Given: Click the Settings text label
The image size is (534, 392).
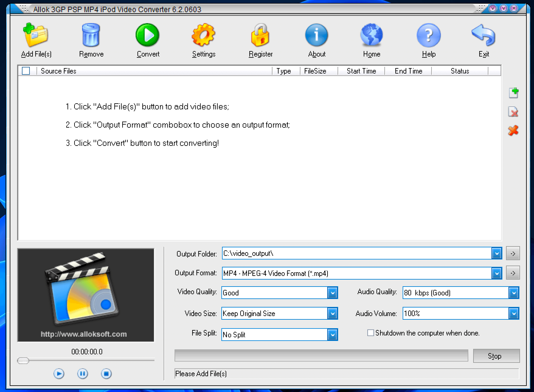Looking at the screenshot, I should coord(204,54).
